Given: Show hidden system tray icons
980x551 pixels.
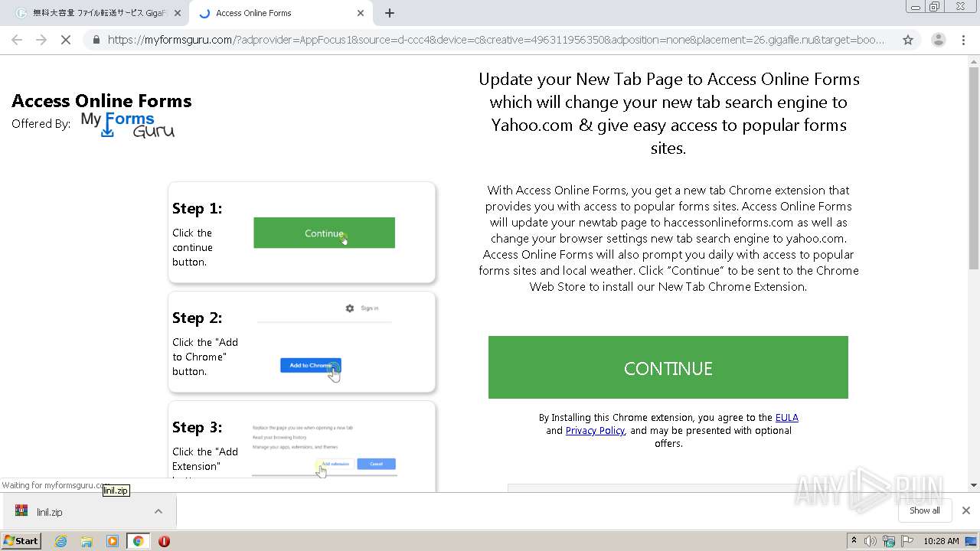Looking at the screenshot, I should 854,541.
